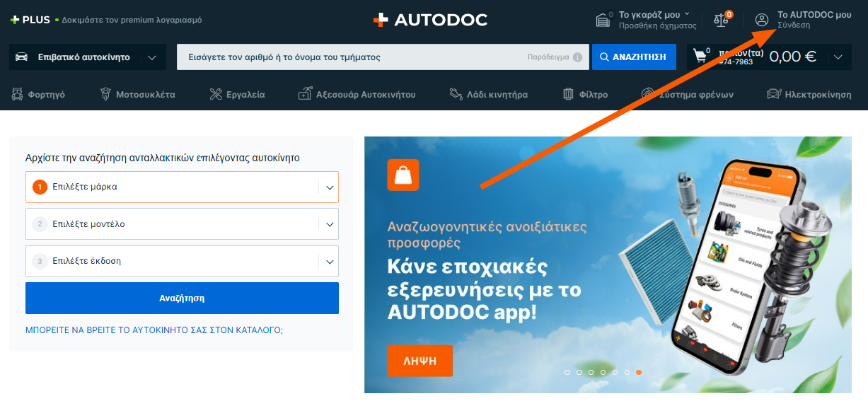Click the filter icon next to Φίλτρο
The height and width of the screenshot is (413, 868).
point(568,94)
